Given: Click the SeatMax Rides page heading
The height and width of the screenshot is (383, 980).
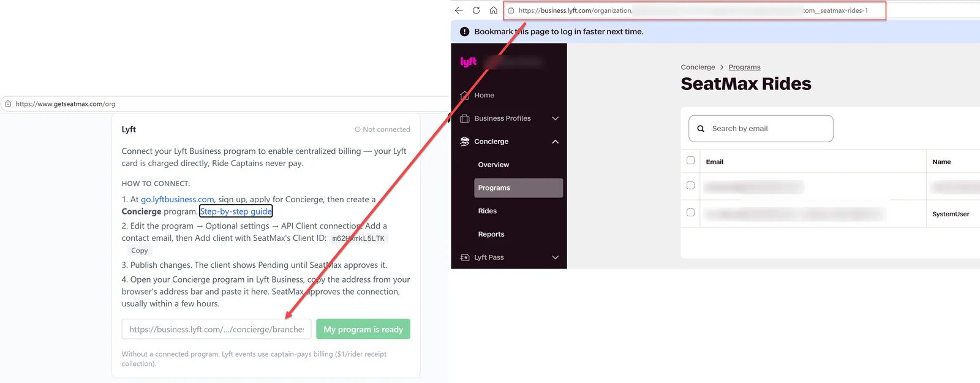Looking at the screenshot, I should (746, 84).
